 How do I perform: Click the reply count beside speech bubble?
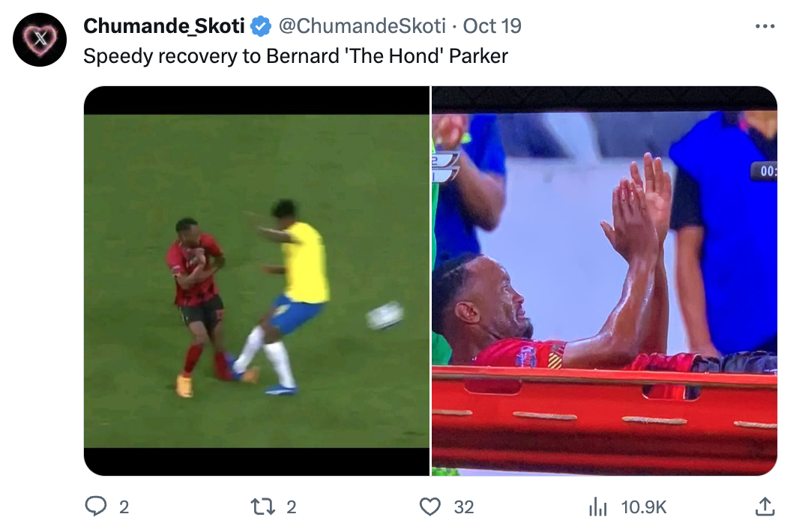coord(124,507)
